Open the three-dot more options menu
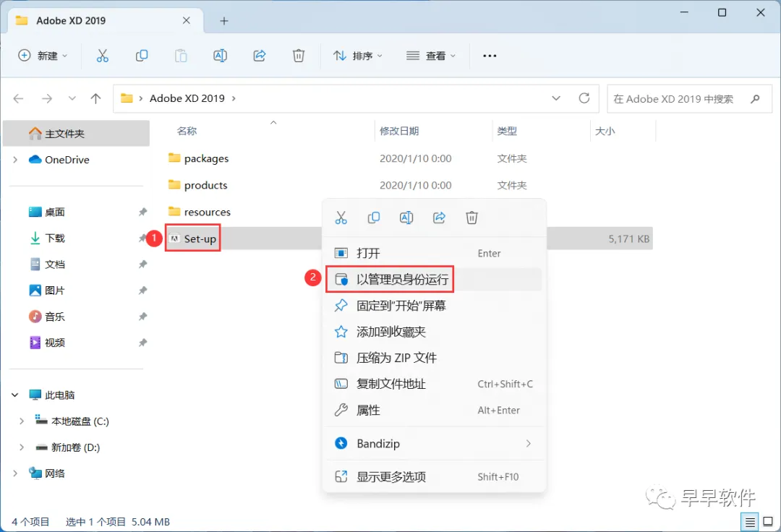The height and width of the screenshot is (532, 781). click(490, 56)
